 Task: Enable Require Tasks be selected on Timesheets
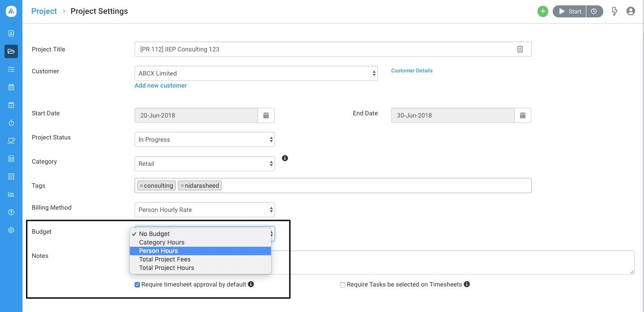click(x=343, y=285)
